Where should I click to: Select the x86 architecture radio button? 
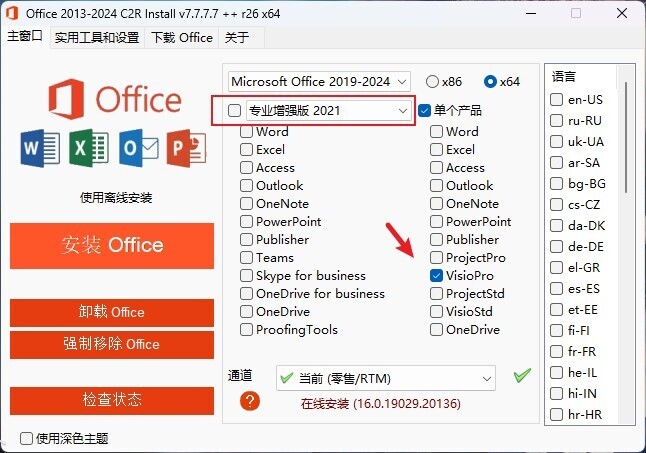point(432,82)
